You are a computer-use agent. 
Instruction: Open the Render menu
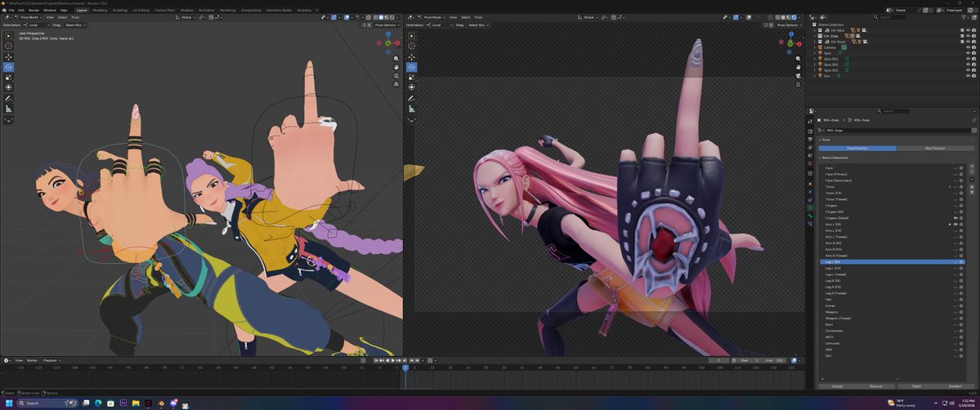[x=34, y=10]
